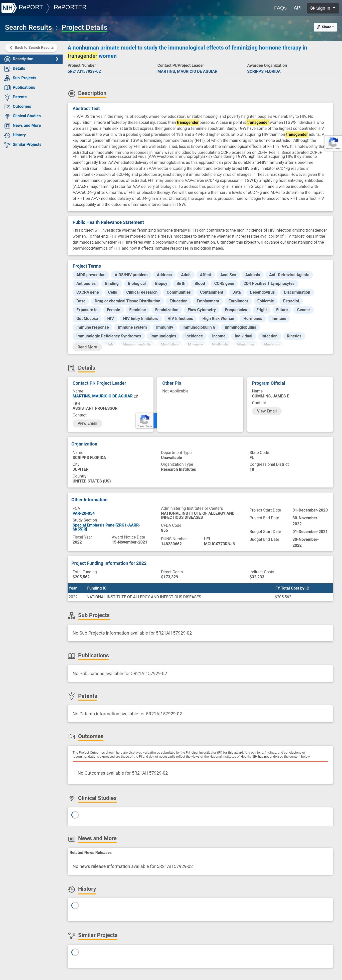Click the Outcomes chart icon in sidebar

pyautogui.click(x=7, y=107)
